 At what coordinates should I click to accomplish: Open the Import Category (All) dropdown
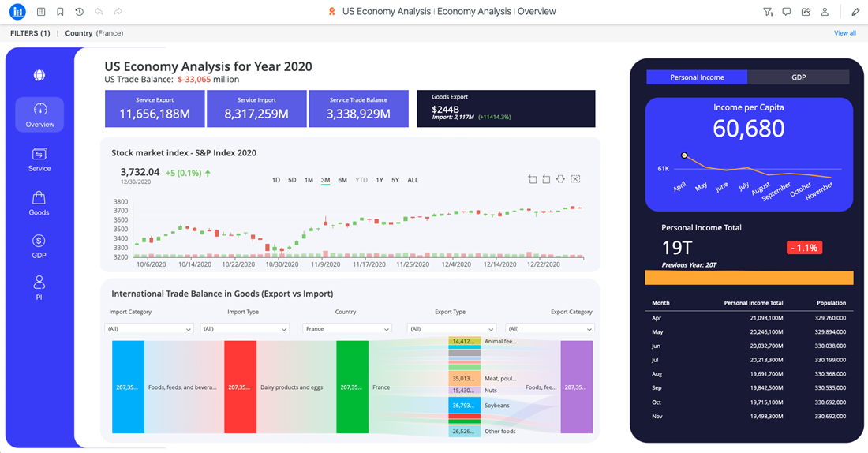[x=149, y=328]
